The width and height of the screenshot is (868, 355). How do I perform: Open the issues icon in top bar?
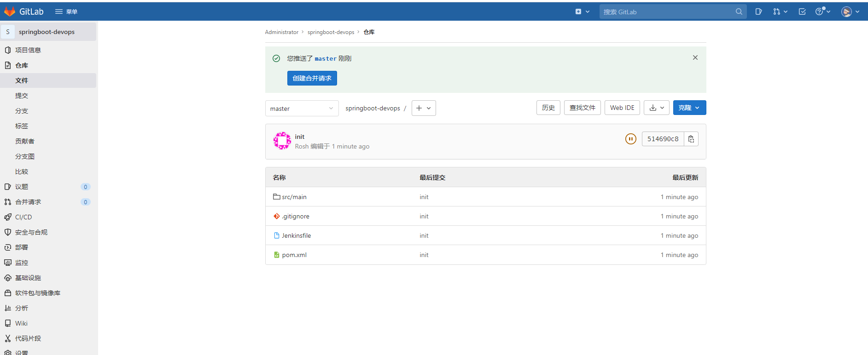pos(758,12)
